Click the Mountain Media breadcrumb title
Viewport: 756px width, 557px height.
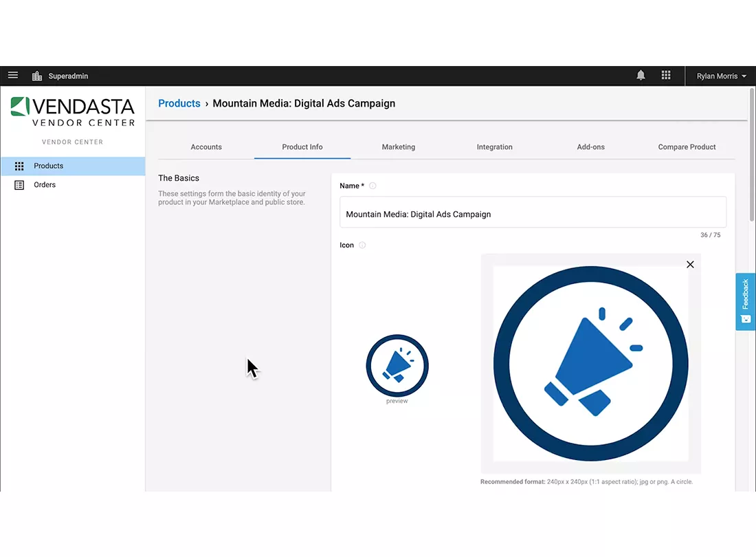pyautogui.click(x=304, y=103)
